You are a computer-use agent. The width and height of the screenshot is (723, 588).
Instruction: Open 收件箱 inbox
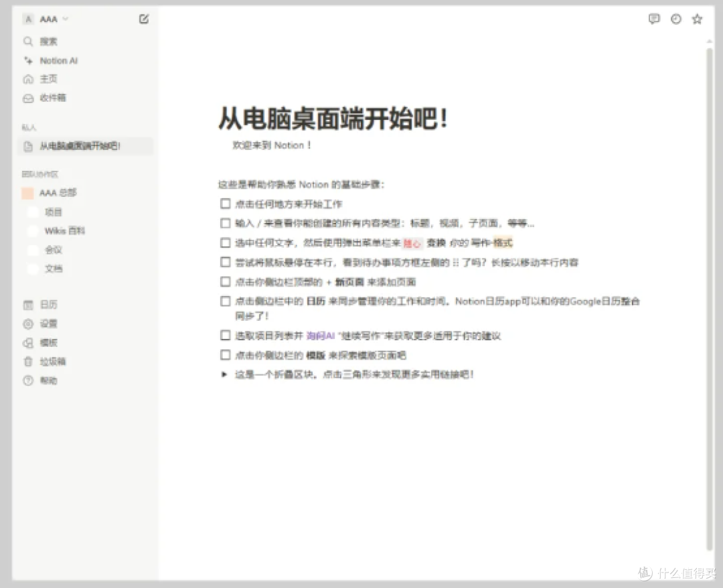coord(53,98)
